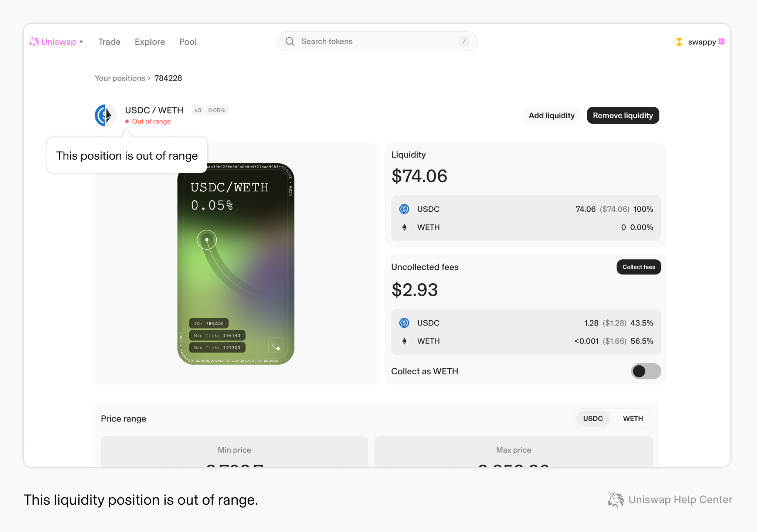This screenshot has width=757, height=532.
Task: Navigate back via Your positions breadcrumb
Action: pos(120,78)
